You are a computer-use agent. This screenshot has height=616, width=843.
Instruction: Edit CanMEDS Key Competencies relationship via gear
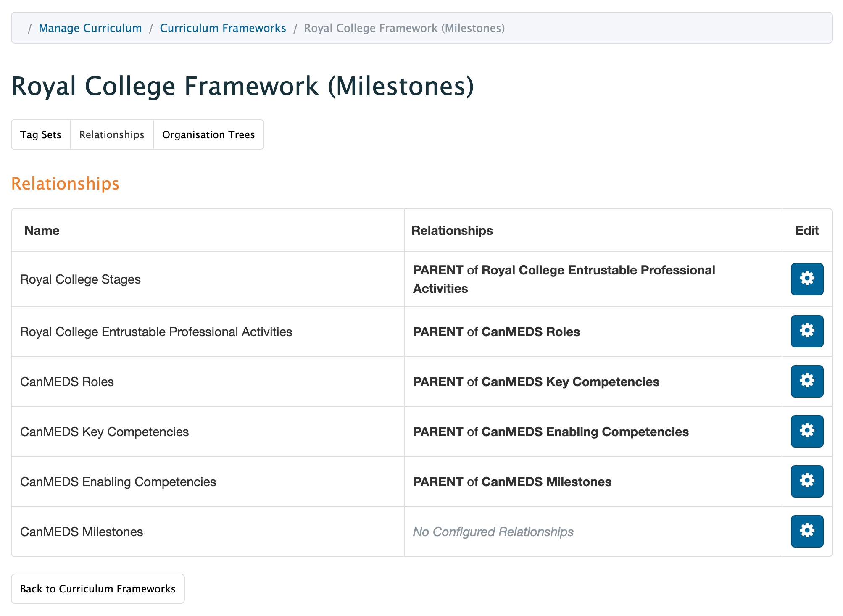point(806,431)
